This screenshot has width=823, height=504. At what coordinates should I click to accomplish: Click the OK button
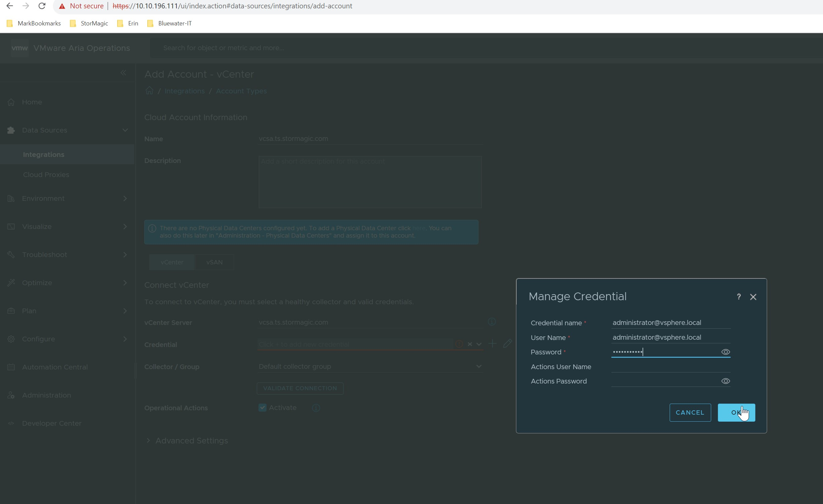736,413
